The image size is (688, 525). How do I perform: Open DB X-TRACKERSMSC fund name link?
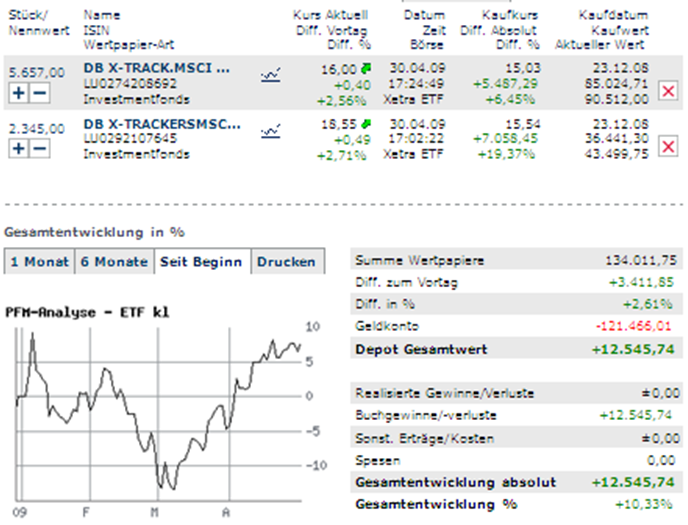coord(162,125)
